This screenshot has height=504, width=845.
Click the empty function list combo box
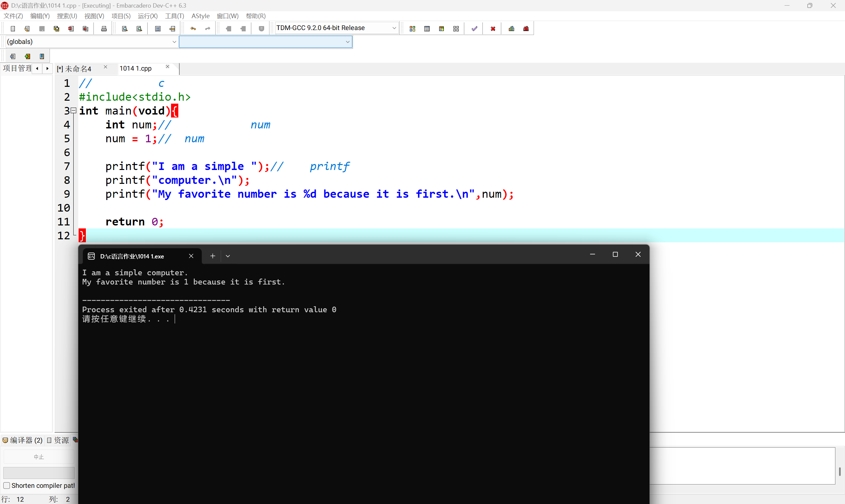pos(265,42)
